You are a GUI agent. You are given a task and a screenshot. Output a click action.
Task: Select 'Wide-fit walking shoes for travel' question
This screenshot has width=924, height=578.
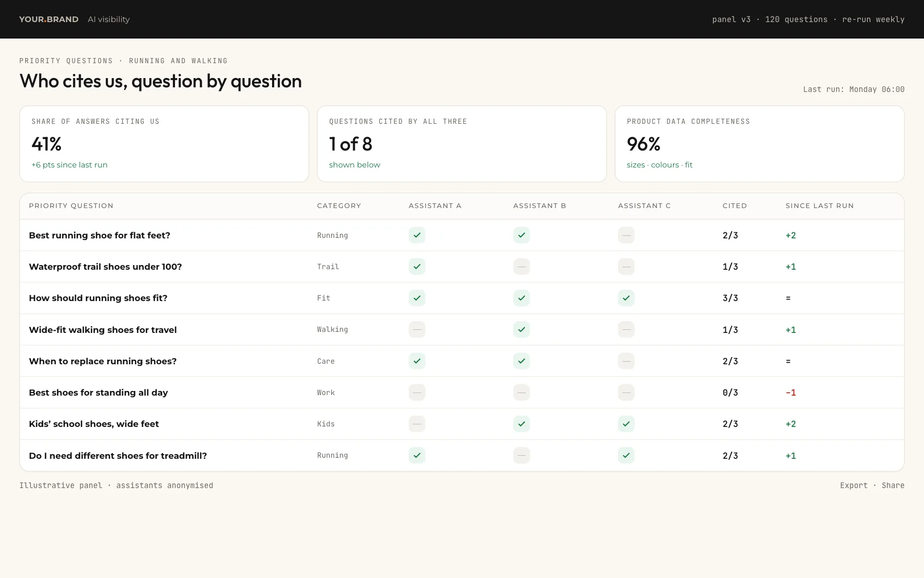pyautogui.click(x=103, y=330)
